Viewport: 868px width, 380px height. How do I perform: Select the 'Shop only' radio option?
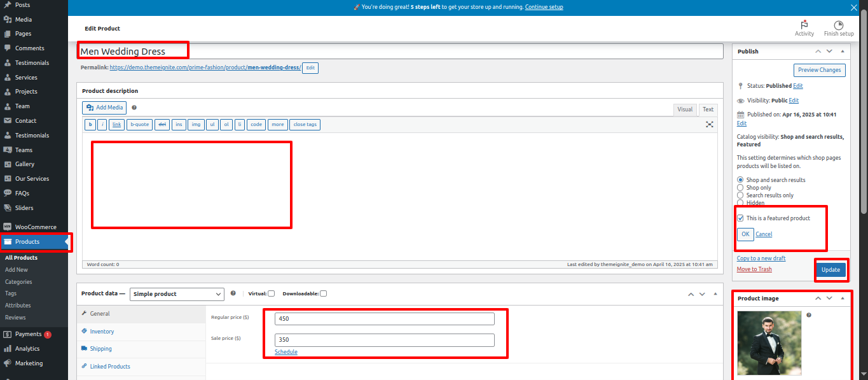click(740, 188)
